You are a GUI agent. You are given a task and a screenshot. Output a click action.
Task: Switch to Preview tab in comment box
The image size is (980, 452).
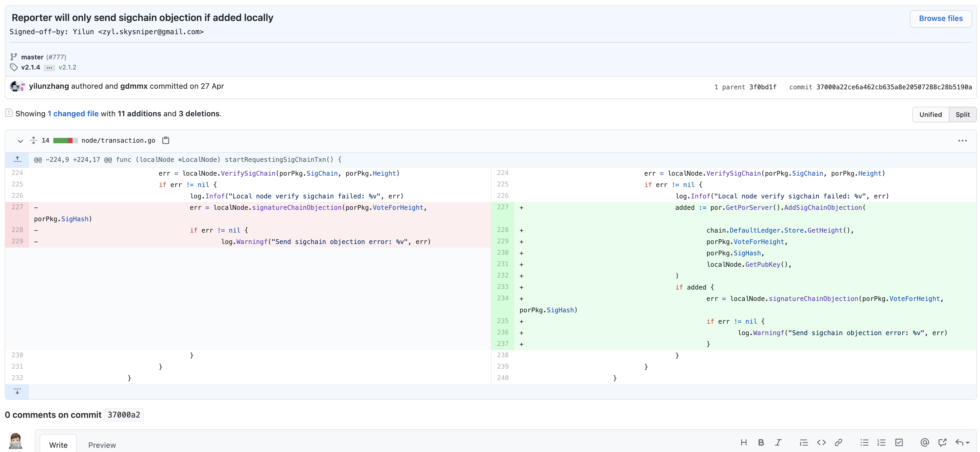click(102, 445)
